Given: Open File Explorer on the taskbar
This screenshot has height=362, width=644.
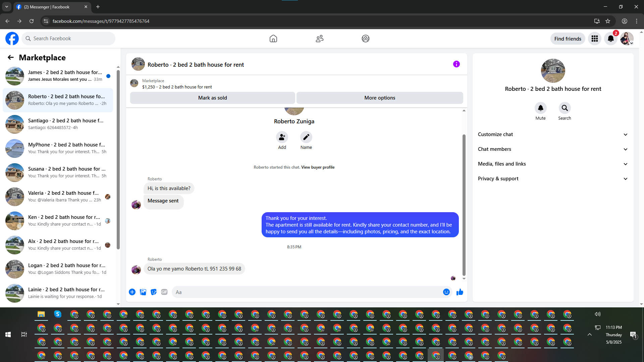Looking at the screenshot, I should [41, 314].
